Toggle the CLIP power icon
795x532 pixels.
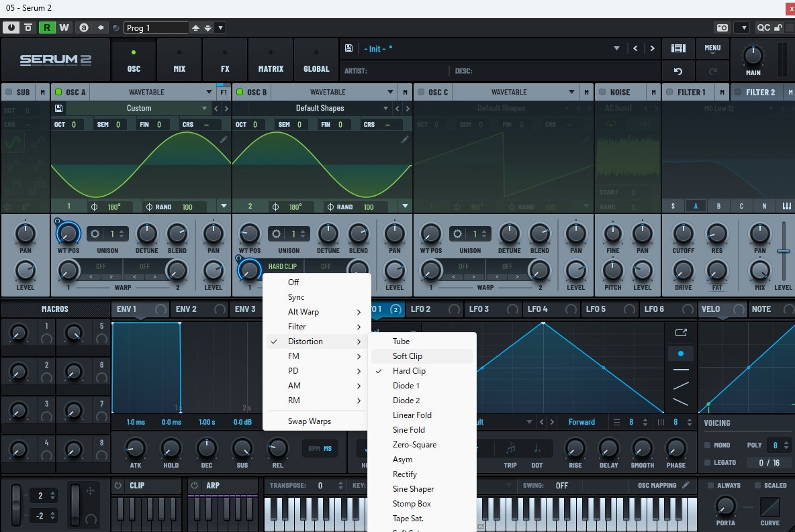118,486
